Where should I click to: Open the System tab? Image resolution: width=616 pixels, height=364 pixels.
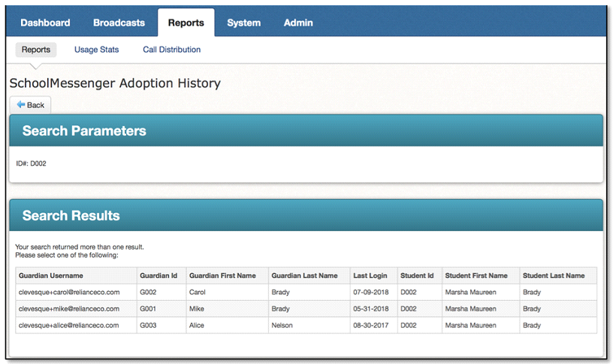coord(244,23)
